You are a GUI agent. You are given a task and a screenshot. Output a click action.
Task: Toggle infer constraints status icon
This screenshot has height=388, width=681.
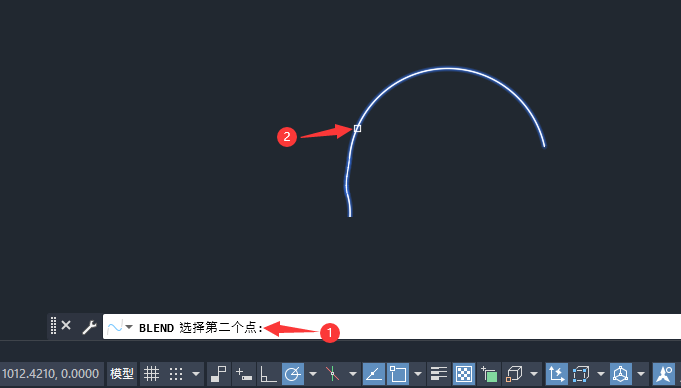tap(218, 374)
